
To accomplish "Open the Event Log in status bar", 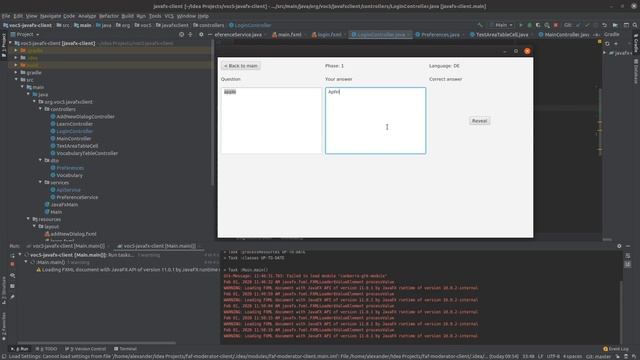I will click(x=616, y=349).
